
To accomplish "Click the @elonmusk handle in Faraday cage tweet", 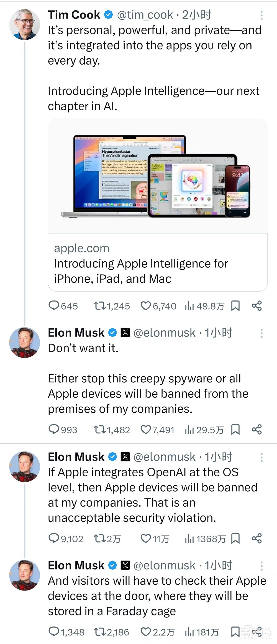I will point(164,565).
